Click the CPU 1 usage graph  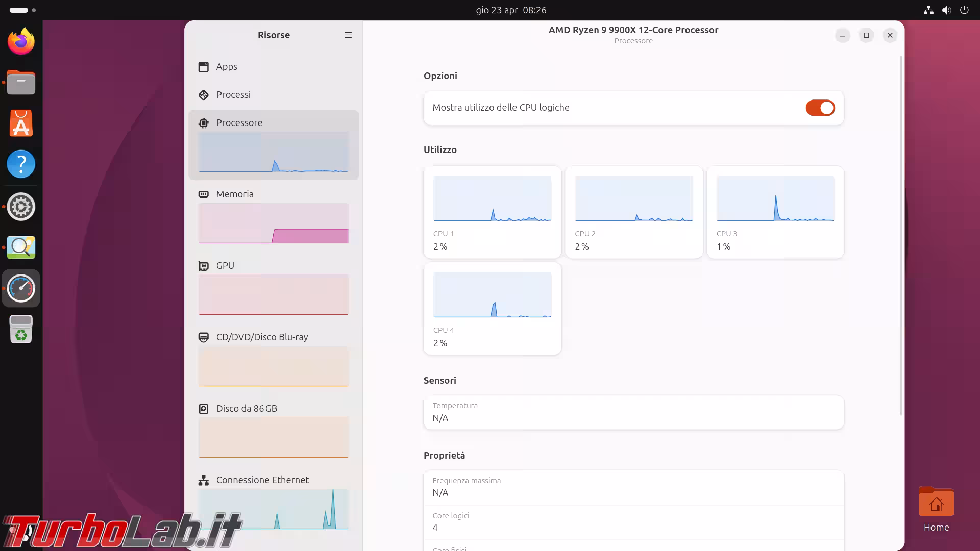[x=492, y=198]
